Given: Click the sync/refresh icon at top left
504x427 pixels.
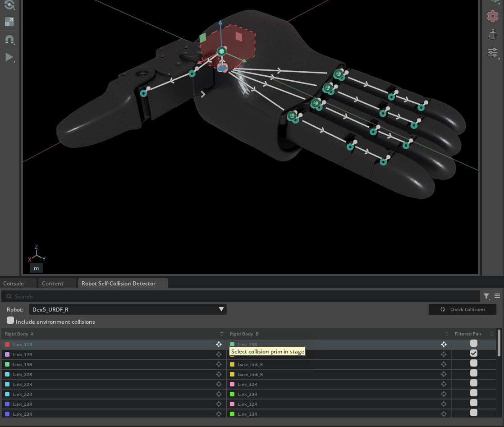Looking at the screenshot, I should click(9, 5).
